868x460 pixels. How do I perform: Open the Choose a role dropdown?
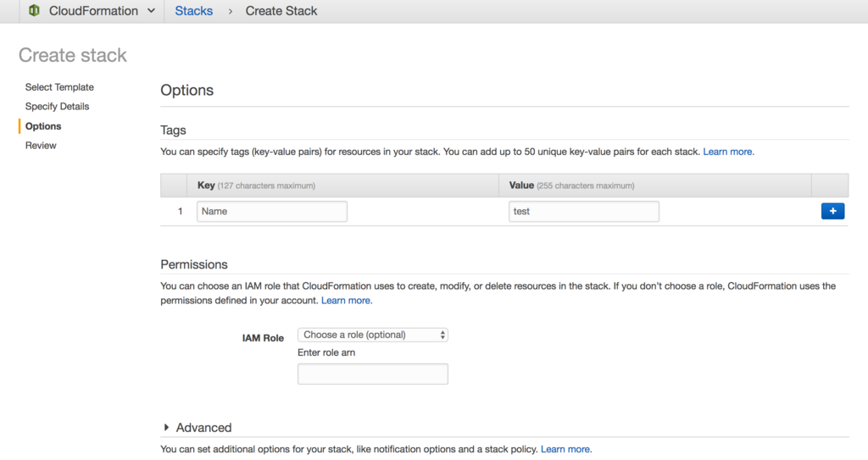(x=373, y=335)
